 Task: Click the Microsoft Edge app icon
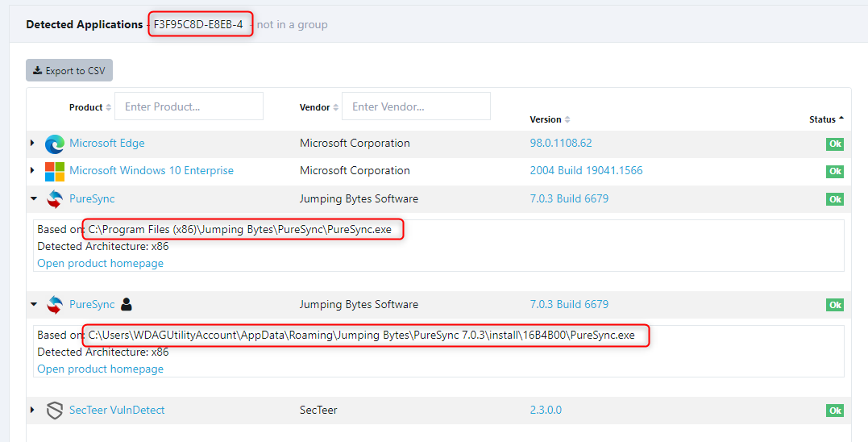54,144
